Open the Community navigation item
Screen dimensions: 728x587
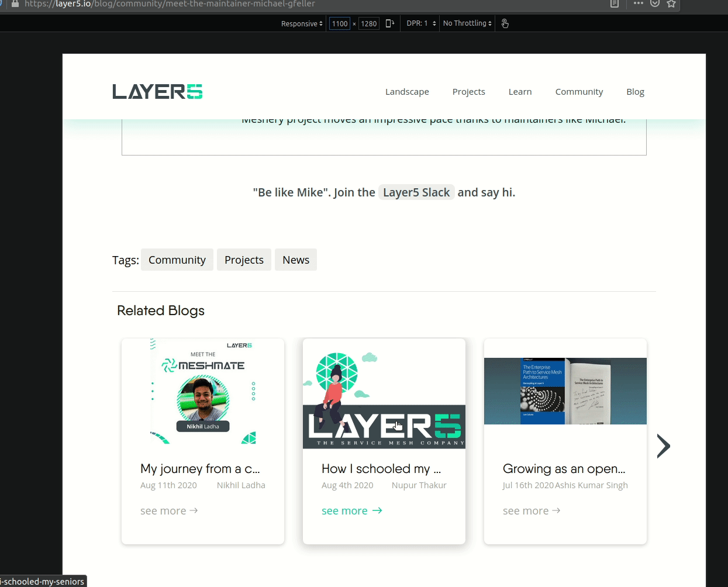(x=579, y=92)
